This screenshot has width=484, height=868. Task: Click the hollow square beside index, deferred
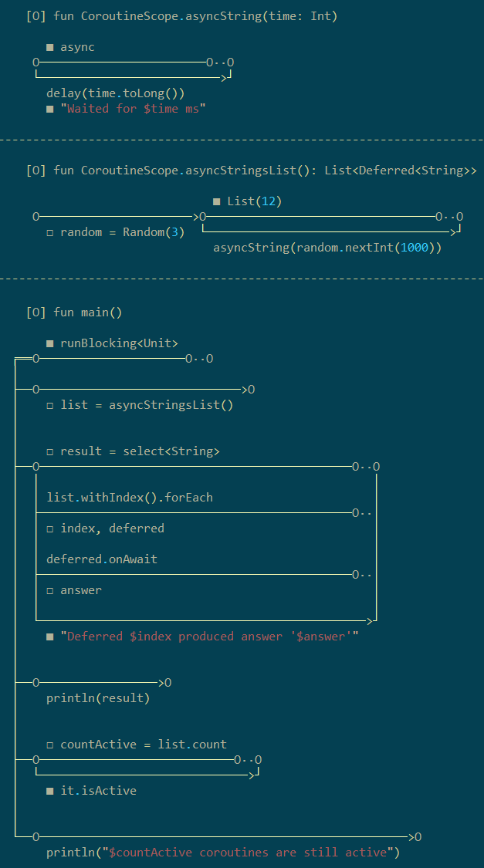click(50, 529)
